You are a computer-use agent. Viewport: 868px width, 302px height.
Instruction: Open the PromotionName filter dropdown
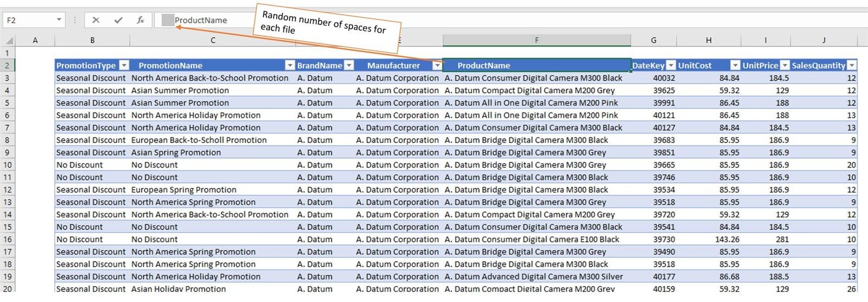pos(290,65)
